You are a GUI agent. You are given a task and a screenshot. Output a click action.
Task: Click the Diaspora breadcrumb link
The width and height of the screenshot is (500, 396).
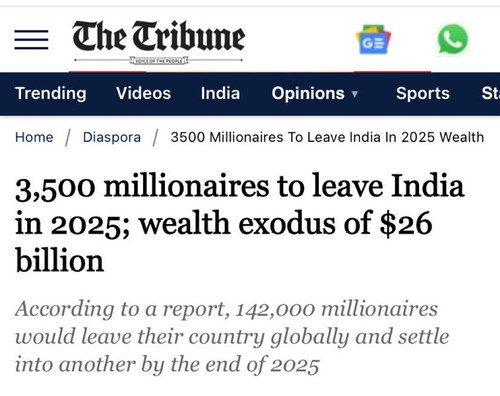click(x=112, y=137)
